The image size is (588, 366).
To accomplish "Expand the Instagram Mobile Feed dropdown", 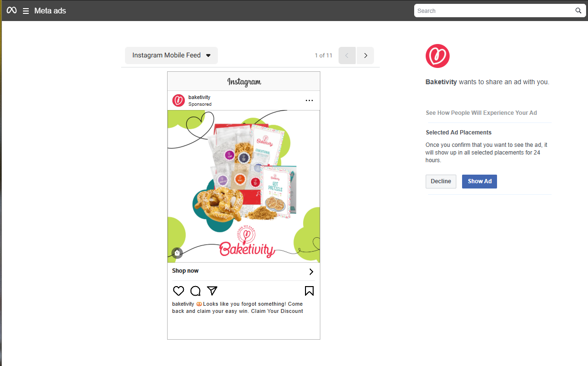I will click(x=171, y=55).
